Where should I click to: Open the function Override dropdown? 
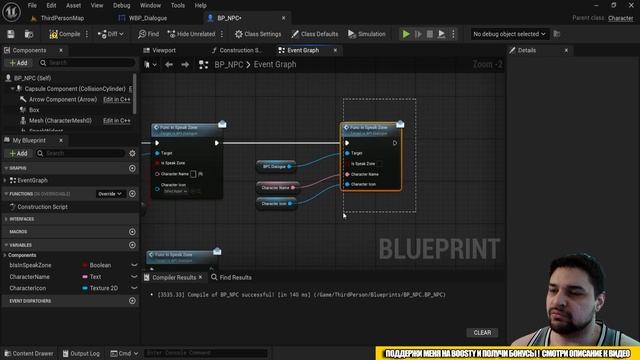(110, 194)
